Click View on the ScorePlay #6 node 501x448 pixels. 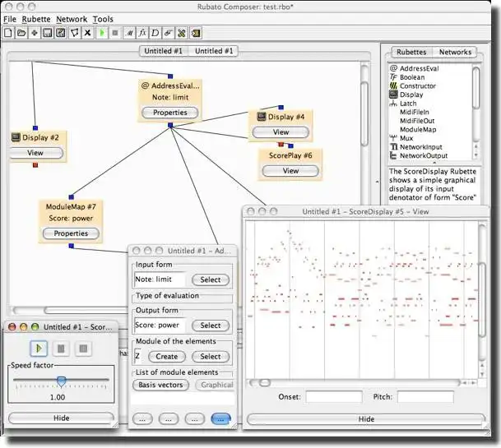(290, 171)
